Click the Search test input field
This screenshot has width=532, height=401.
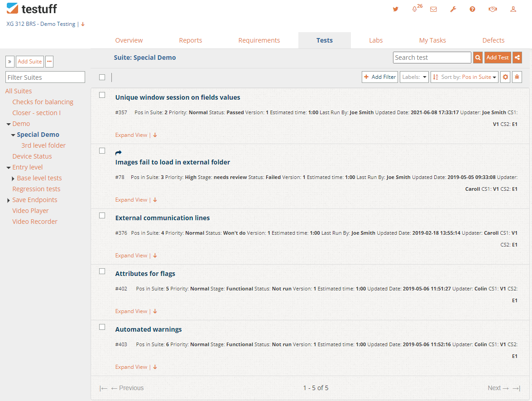tap(432, 58)
